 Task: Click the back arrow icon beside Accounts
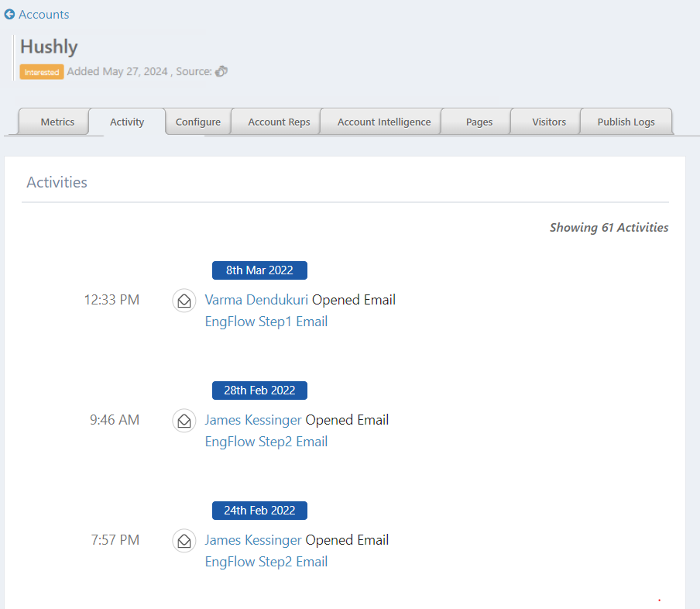[9, 14]
